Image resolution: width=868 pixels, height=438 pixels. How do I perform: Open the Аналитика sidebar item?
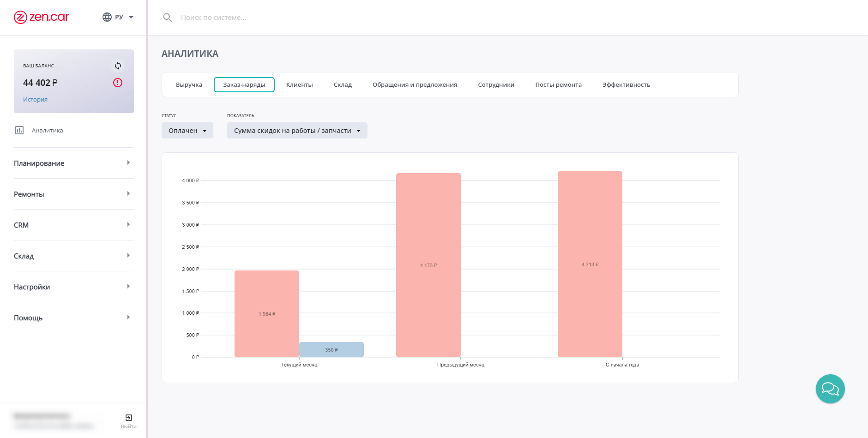coord(47,130)
